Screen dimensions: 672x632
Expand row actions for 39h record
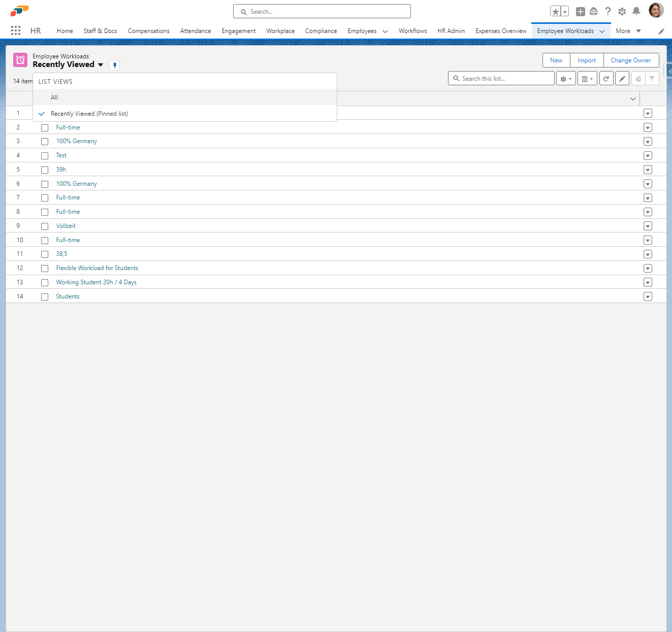648,170
